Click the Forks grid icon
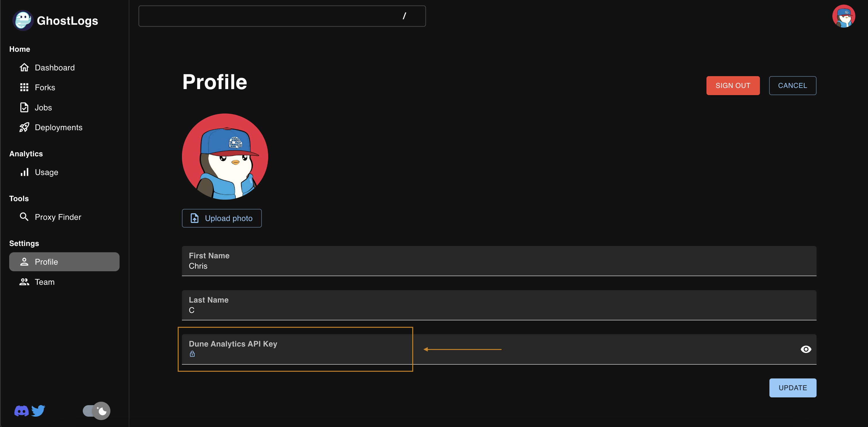 coord(24,88)
